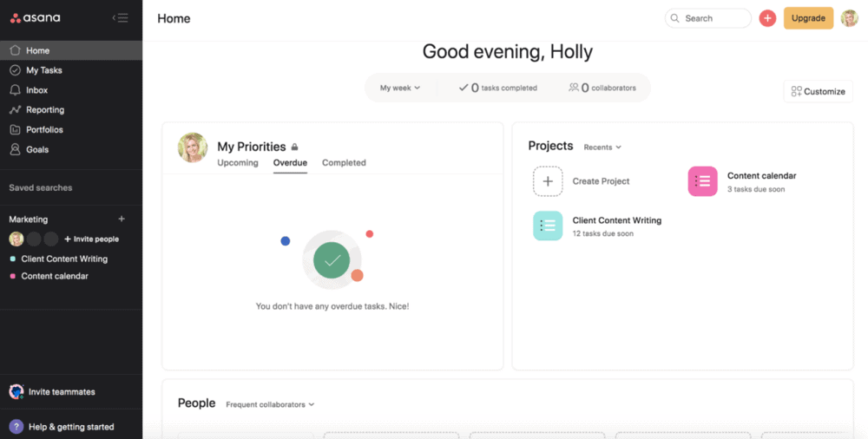Open the pink Content calendar project icon
This screenshot has width=868, height=439.
pos(702,181)
